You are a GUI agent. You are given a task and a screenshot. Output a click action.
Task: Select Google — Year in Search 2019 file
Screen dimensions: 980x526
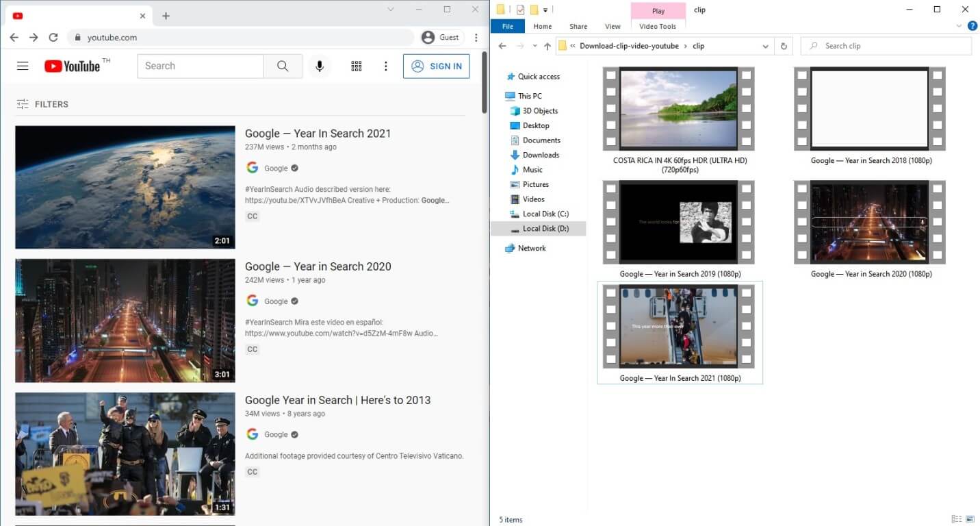679,229
